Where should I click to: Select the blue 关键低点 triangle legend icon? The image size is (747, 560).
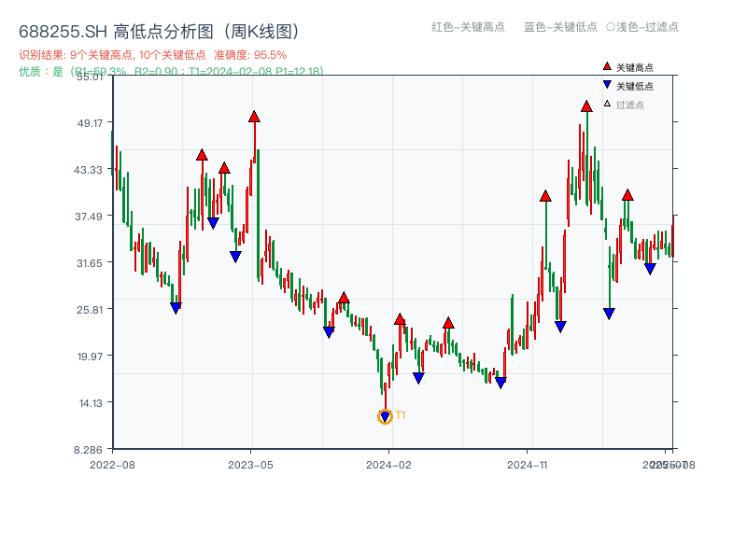click(x=607, y=85)
